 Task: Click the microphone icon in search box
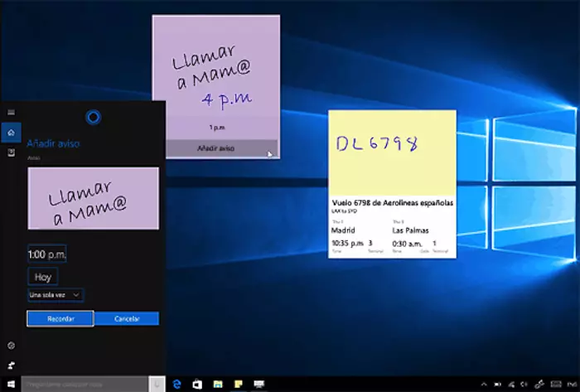point(157,384)
